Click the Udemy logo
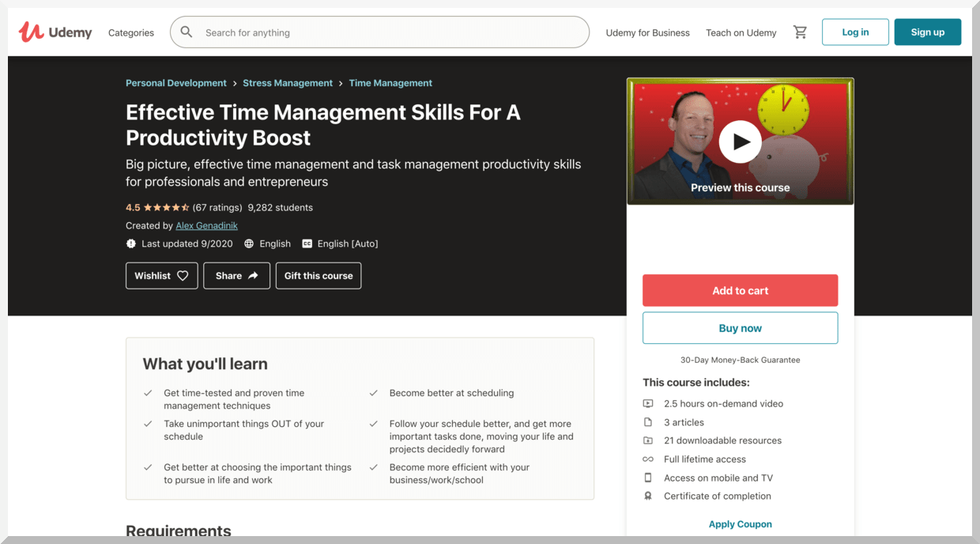This screenshot has height=544, width=980. click(x=55, y=32)
